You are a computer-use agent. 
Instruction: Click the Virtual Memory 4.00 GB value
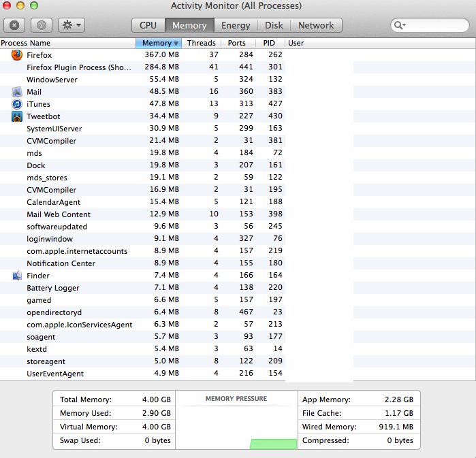tap(157, 427)
